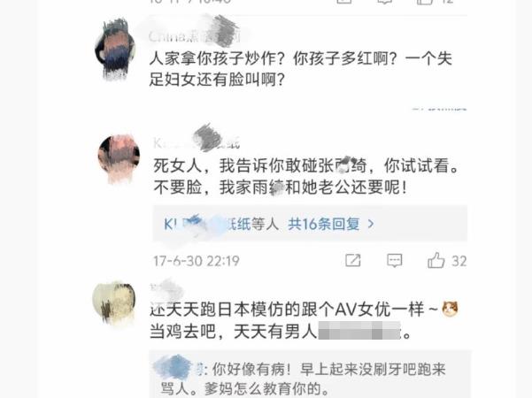Screen dimensions: 532x398
Task: Click the share icon beside the 17-6-30 timestamp
Action: [353, 260]
